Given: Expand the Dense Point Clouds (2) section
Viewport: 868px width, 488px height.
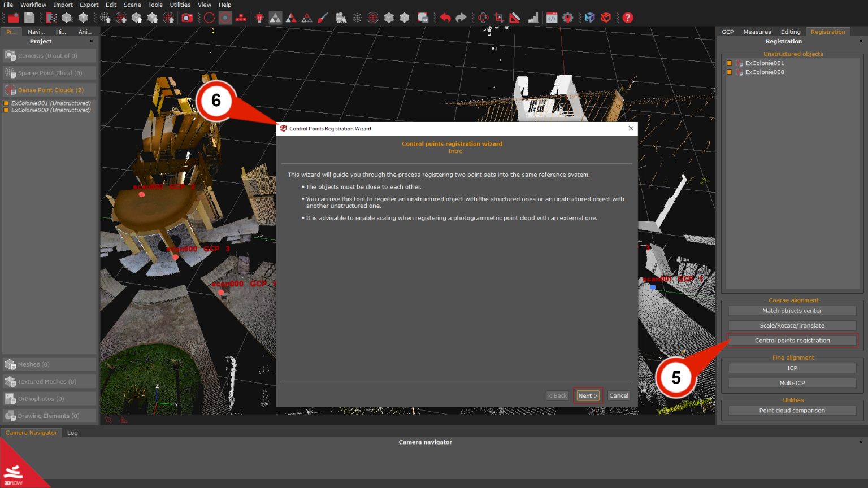Looking at the screenshot, I should [50, 90].
